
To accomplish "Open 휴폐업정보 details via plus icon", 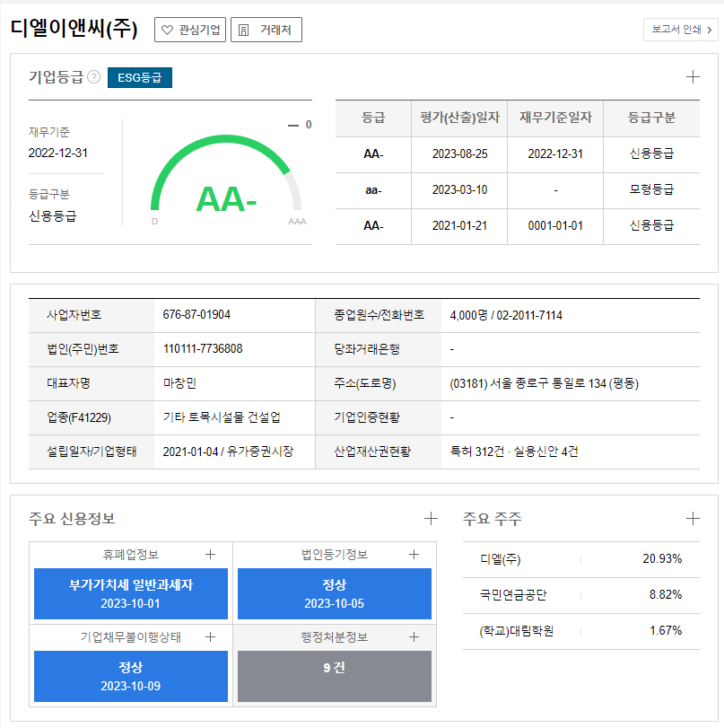I will [210, 555].
